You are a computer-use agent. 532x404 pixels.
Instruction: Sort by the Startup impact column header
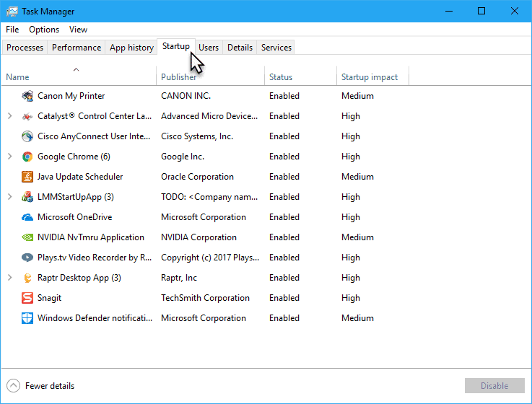tap(373, 75)
